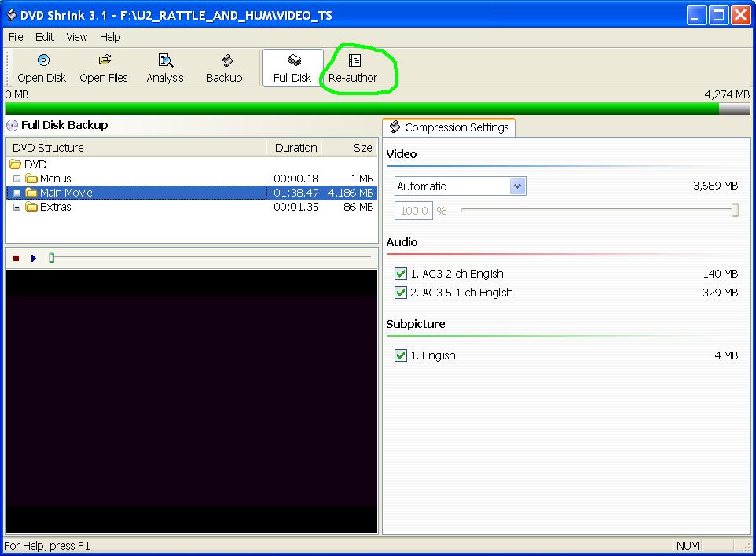Start the Backup! toolbar action
Screen dimensions: 756x556
click(226, 68)
